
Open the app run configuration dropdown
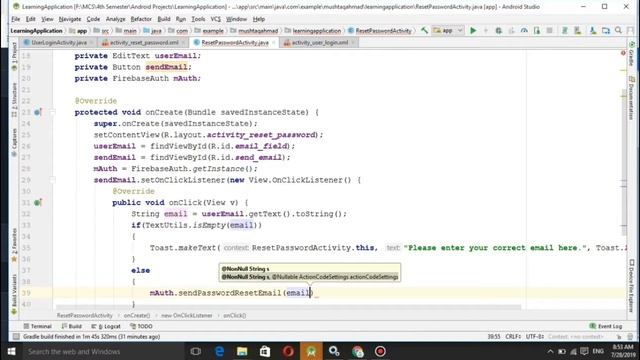[448, 31]
